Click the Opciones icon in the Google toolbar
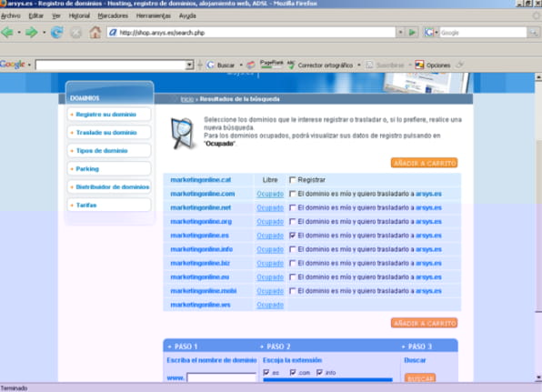This screenshot has height=392, width=542. click(x=419, y=65)
